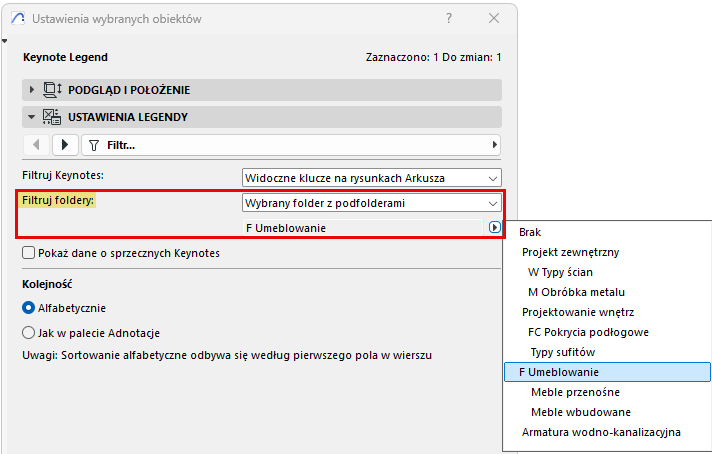Go to next page with right arrow
This screenshot has width=712, height=454.
[x=65, y=145]
